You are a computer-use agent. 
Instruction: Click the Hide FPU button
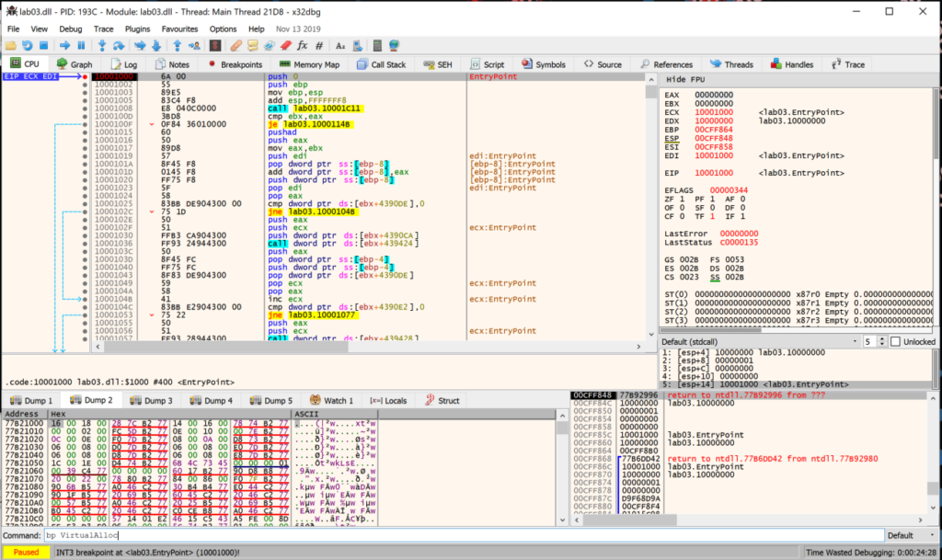(x=685, y=79)
